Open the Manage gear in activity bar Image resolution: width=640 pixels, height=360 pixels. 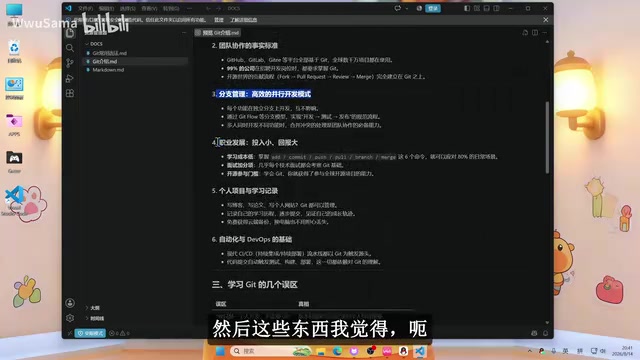point(70,318)
